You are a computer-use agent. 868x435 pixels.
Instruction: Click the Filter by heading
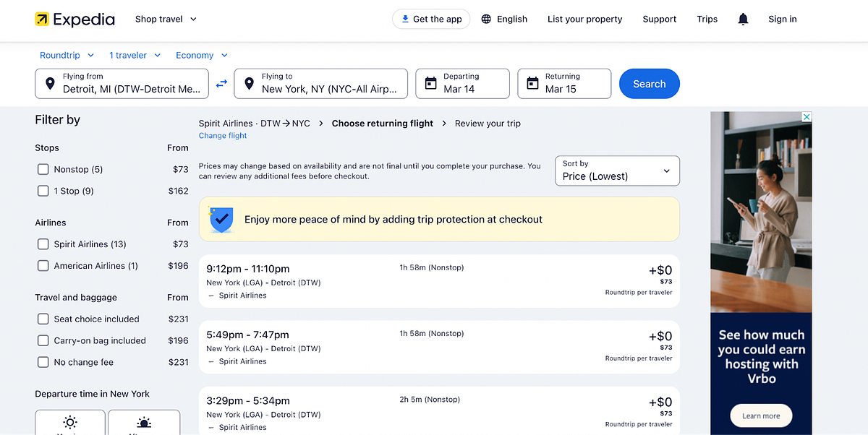pyautogui.click(x=58, y=120)
